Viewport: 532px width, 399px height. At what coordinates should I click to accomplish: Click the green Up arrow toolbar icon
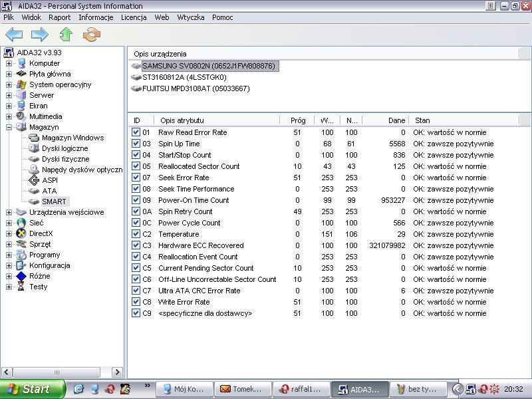pyautogui.click(x=66, y=35)
